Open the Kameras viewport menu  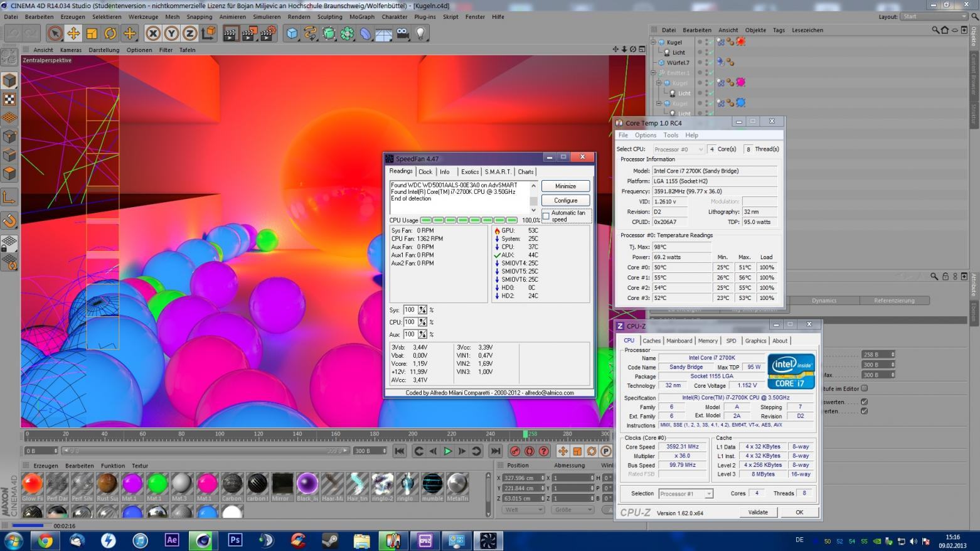[x=71, y=50]
